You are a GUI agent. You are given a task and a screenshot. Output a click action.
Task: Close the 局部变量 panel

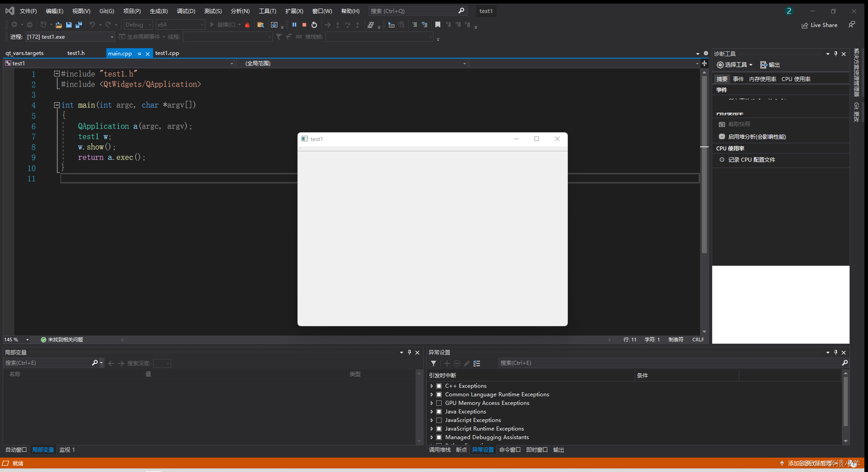(417, 352)
